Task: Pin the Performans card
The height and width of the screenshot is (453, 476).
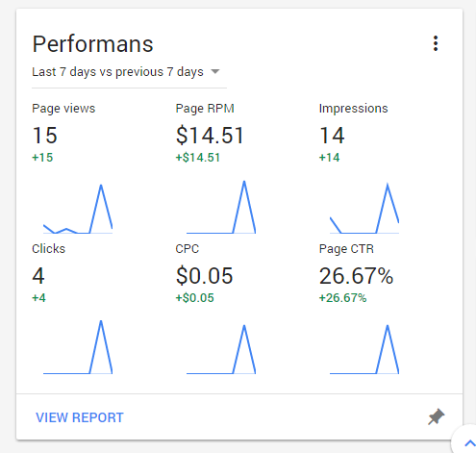Action: point(437,417)
